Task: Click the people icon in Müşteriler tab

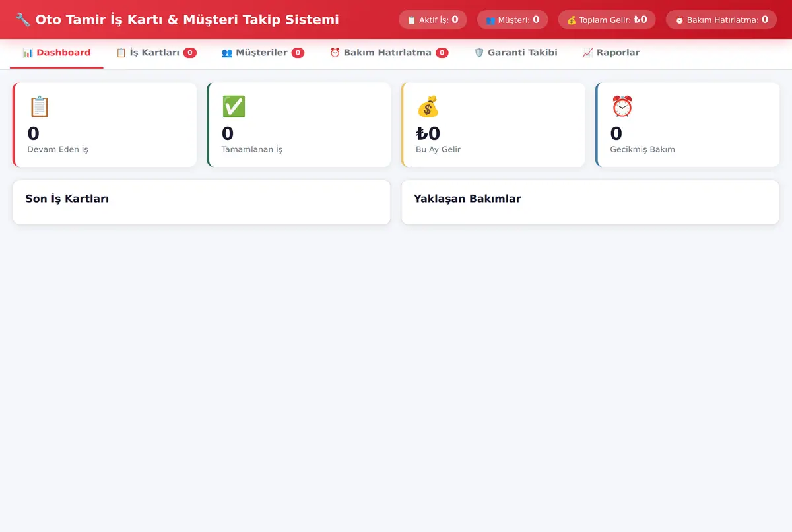Action: tap(227, 53)
